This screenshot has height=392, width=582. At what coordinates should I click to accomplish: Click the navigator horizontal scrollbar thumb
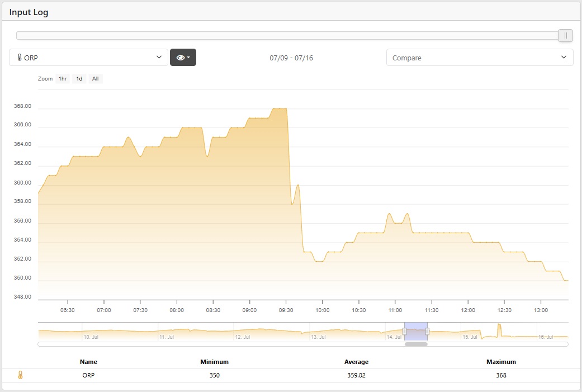(x=416, y=344)
